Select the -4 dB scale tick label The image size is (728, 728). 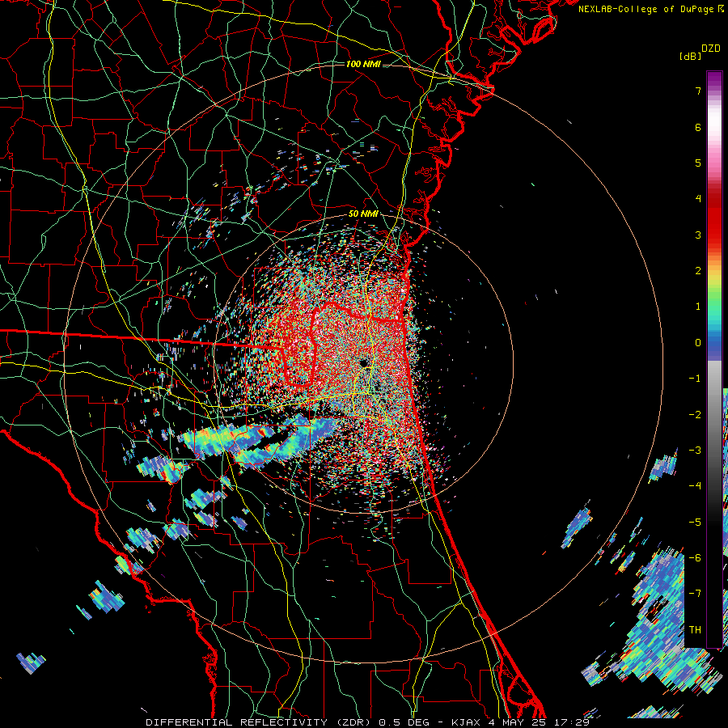click(695, 485)
